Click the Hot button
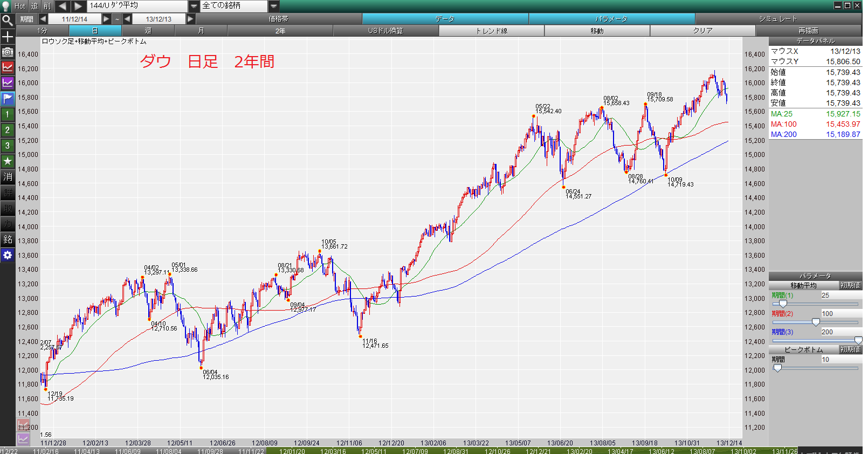Screen dimensions: 868x454 tap(20, 6)
